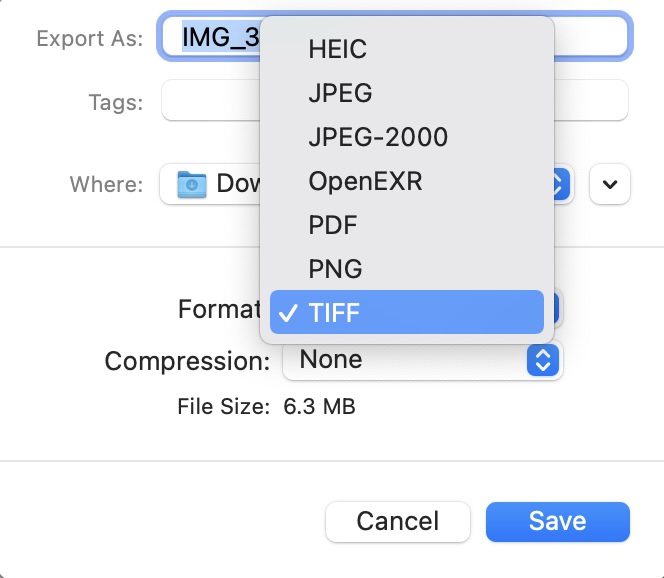Select JPEG in the format menu
Image resolution: width=664 pixels, height=578 pixels.
pos(340,93)
